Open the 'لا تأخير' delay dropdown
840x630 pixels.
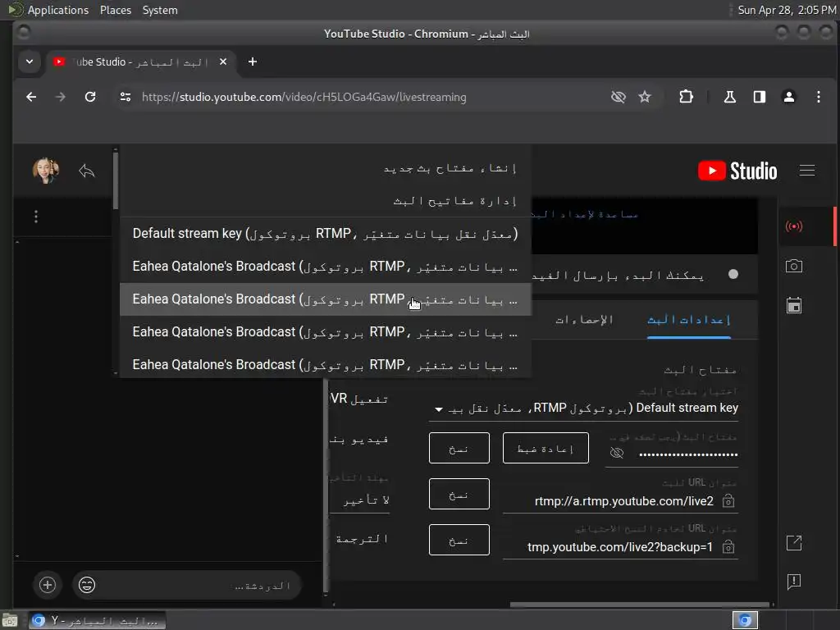point(359,500)
